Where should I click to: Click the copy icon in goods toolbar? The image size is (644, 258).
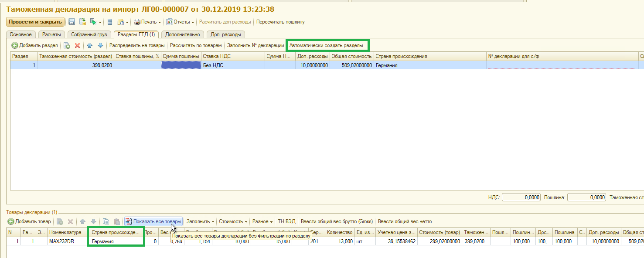click(x=106, y=221)
